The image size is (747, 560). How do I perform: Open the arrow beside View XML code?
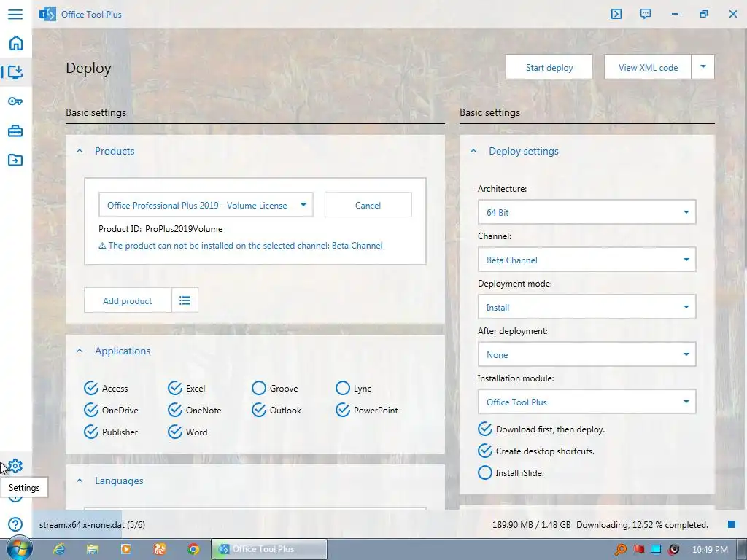[x=703, y=67]
